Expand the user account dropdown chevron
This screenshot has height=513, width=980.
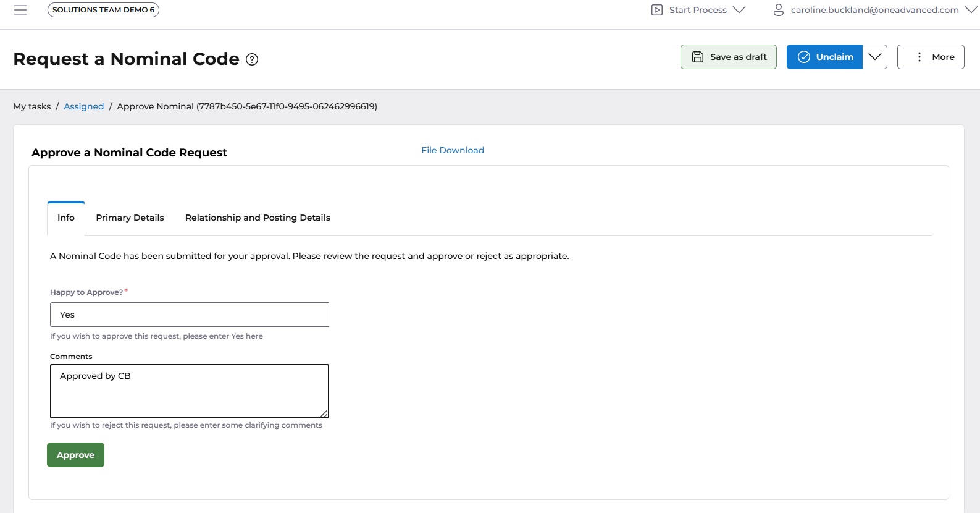(971, 10)
